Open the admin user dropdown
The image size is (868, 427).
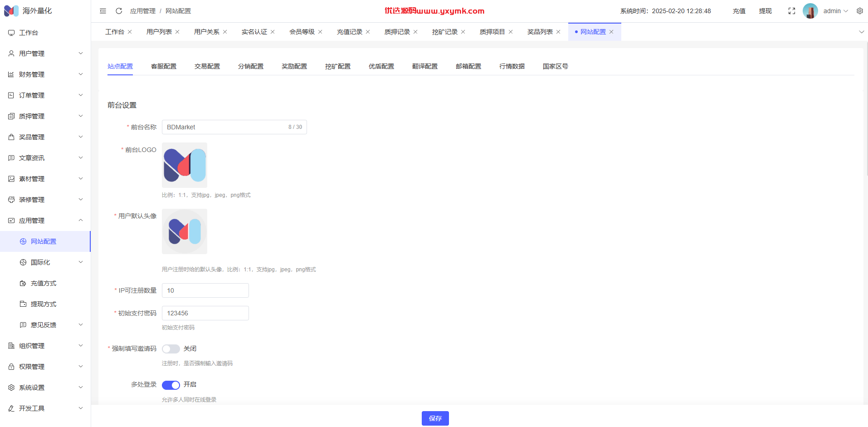[x=835, y=11]
